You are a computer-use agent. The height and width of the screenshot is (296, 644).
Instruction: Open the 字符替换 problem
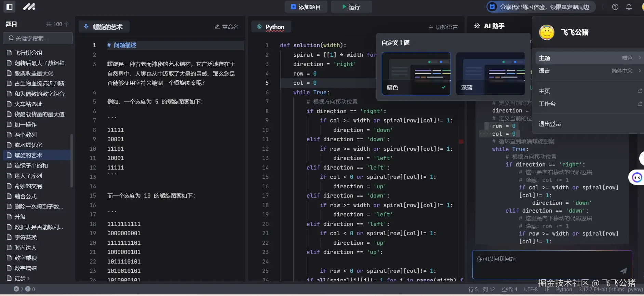(37, 237)
